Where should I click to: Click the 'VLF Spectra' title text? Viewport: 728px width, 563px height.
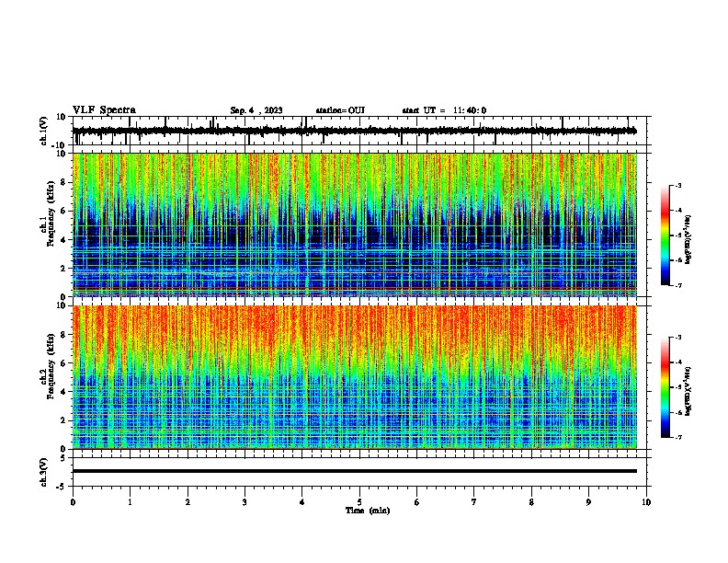104,110
